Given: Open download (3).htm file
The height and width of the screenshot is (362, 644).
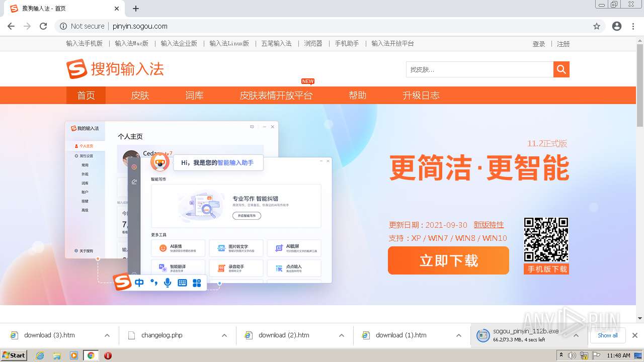Looking at the screenshot, I should pos(49,335).
